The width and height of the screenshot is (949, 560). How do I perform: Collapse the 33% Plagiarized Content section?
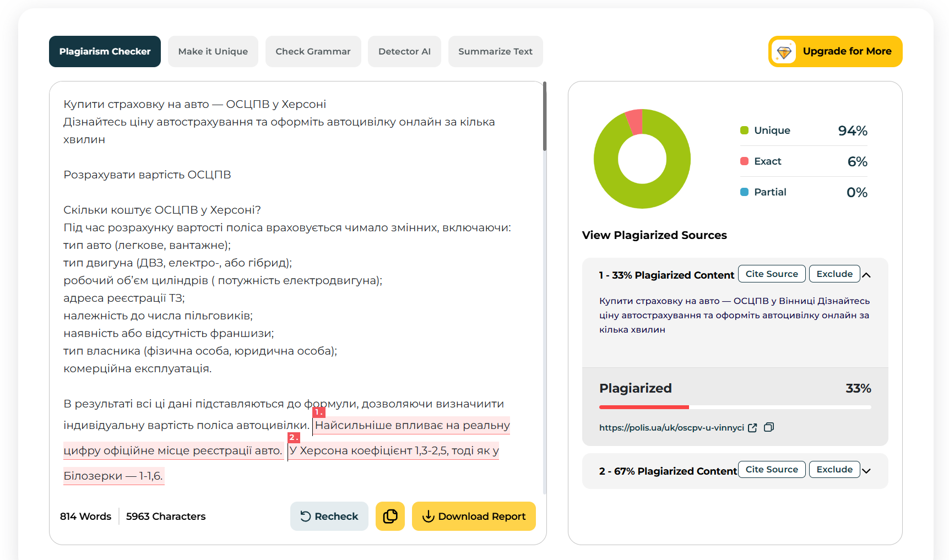click(866, 275)
